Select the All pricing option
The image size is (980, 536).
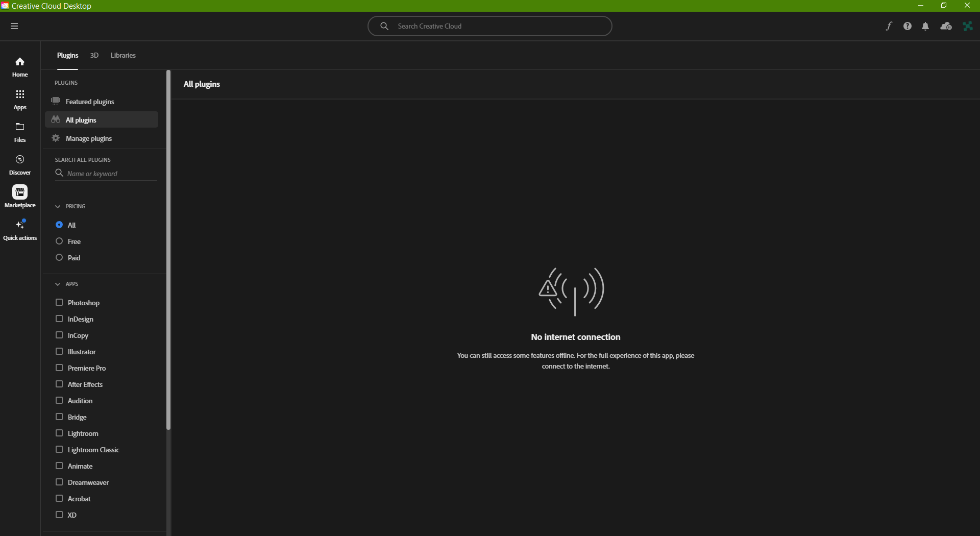coord(59,225)
